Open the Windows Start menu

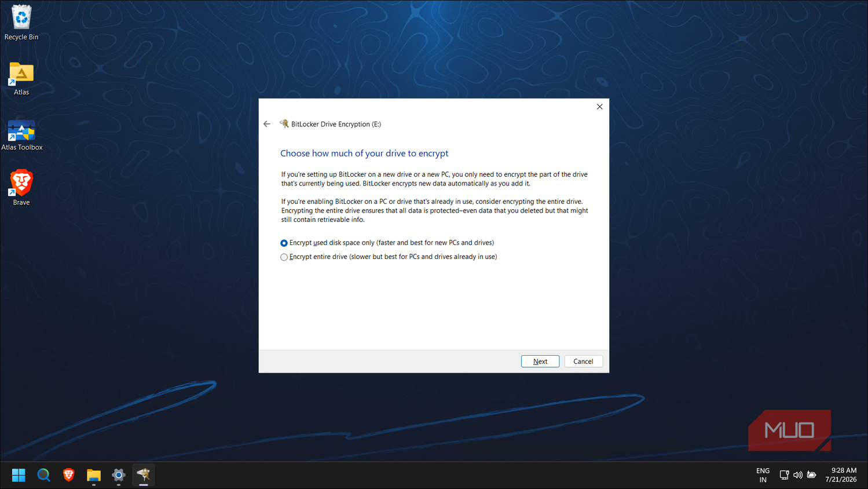(x=19, y=475)
